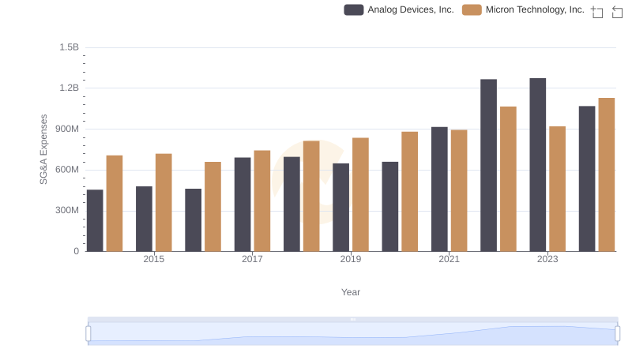Select the 2020 Micron Technology bar

point(409,192)
